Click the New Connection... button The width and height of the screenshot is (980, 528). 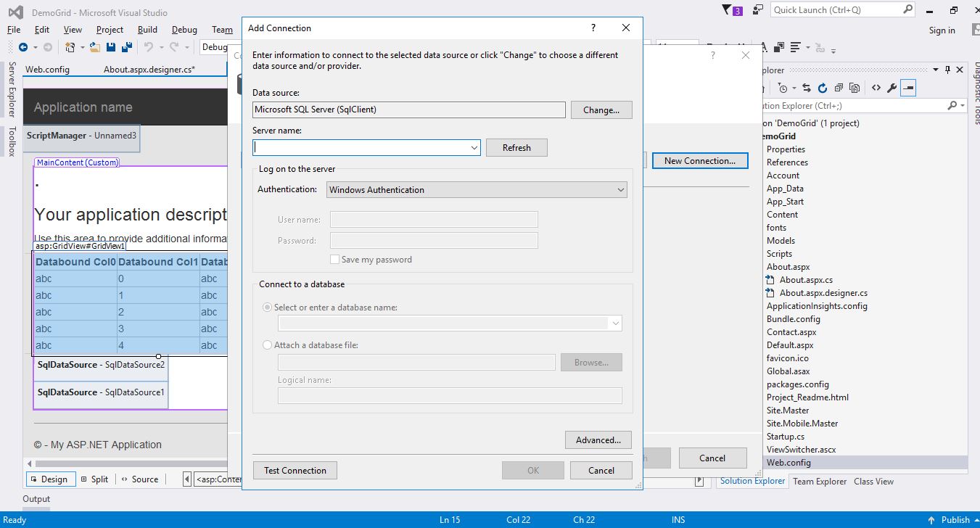click(x=700, y=160)
